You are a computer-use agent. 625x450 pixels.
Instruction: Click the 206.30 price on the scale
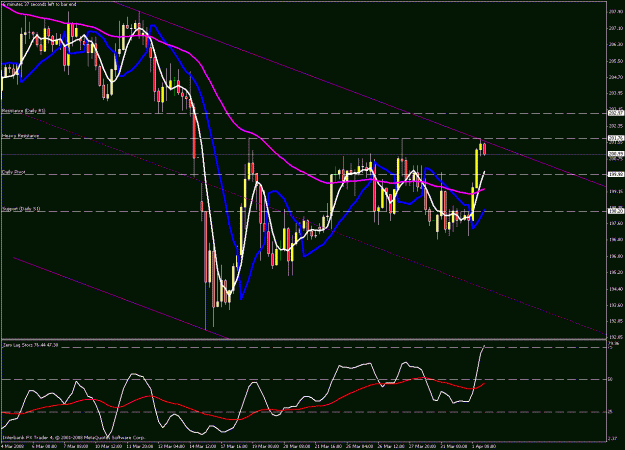pyautogui.click(x=616, y=45)
